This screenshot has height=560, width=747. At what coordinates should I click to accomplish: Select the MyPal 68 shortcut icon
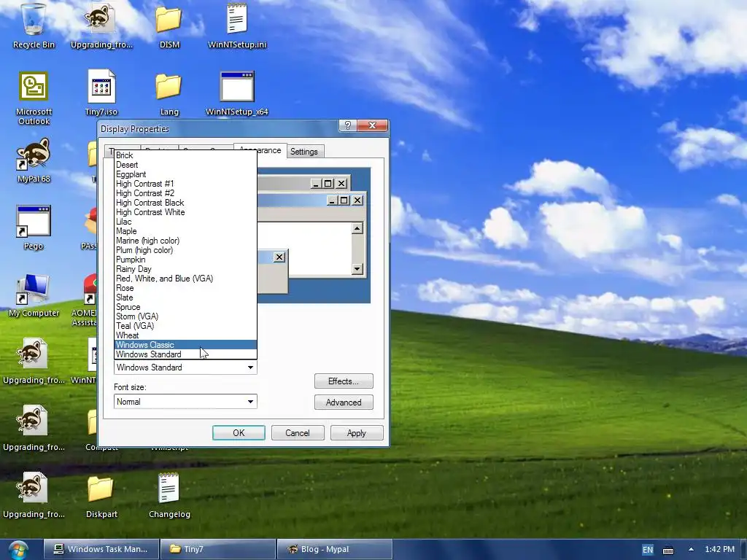[x=34, y=161]
